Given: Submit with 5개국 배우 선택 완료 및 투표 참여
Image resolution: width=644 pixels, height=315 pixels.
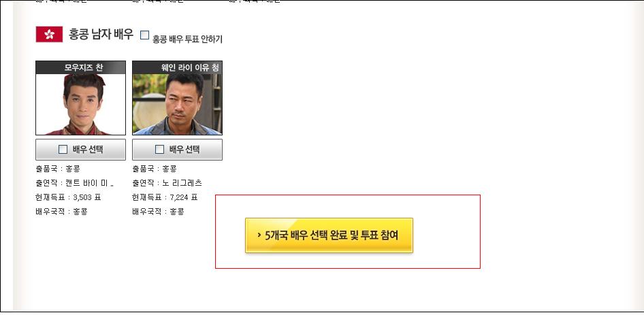Looking at the screenshot, I should [x=329, y=235].
